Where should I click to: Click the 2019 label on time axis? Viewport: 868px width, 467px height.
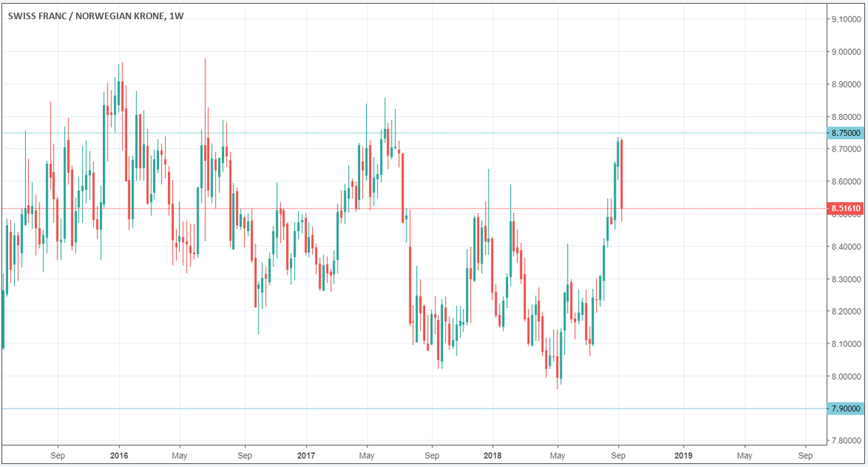tap(683, 455)
